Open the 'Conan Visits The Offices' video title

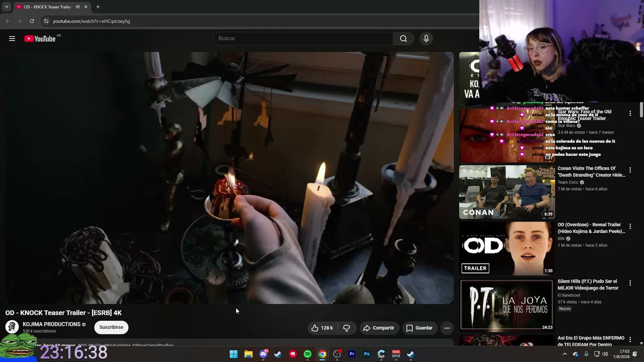591,172
